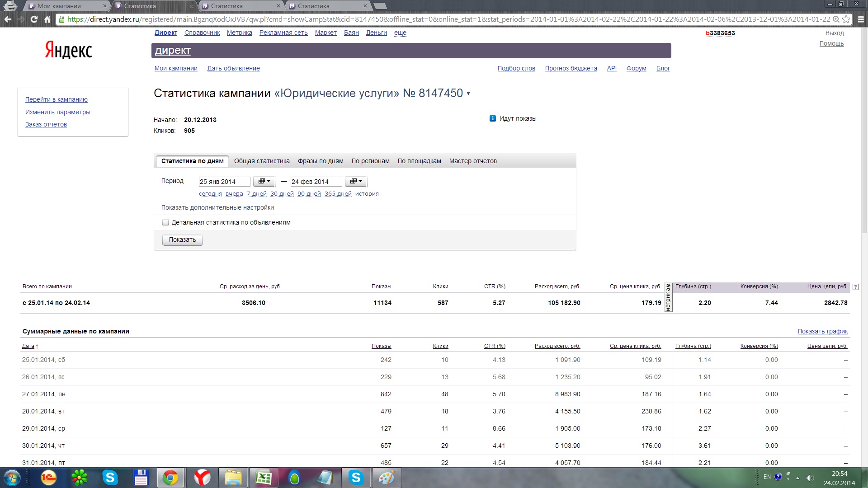
Task: Click the start date calendar picker icon
Action: click(264, 182)
